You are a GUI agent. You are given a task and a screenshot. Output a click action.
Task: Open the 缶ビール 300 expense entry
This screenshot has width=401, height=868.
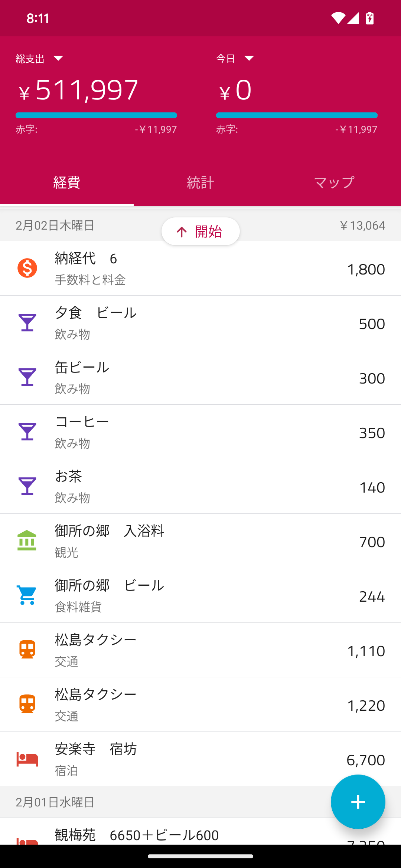200,377
